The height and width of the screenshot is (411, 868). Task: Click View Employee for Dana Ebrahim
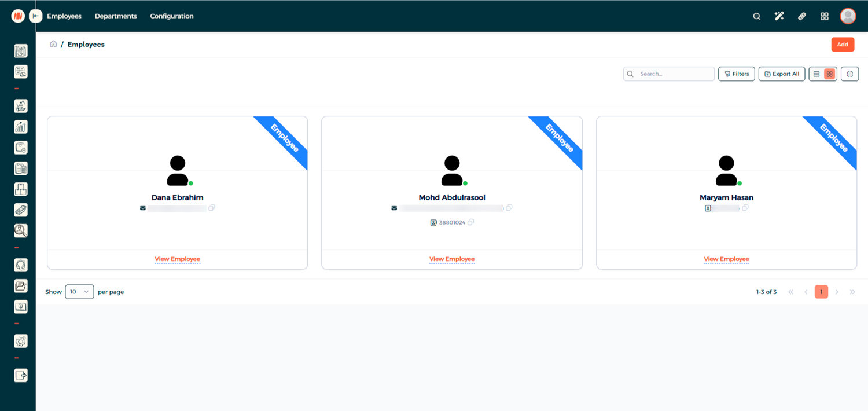pyautogui.click(x=177, y=259)
